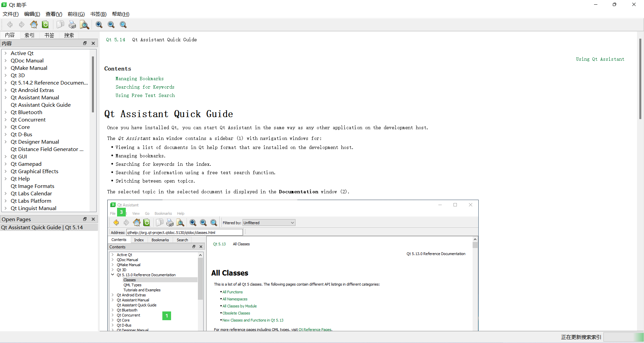Expand the QMake Manual tree node
This screenshot has height=343, width=644.
pos(6,68)
